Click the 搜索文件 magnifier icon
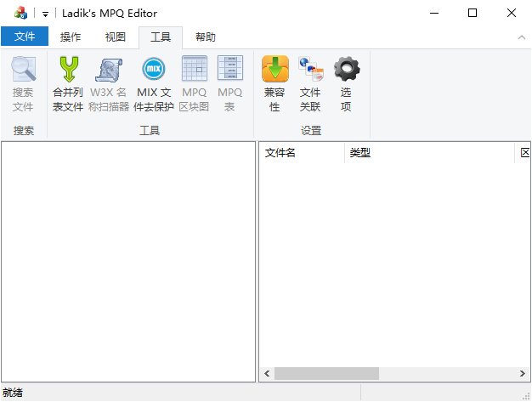The height and width of the screenshot is (402, 532). [x=24, y=69]
